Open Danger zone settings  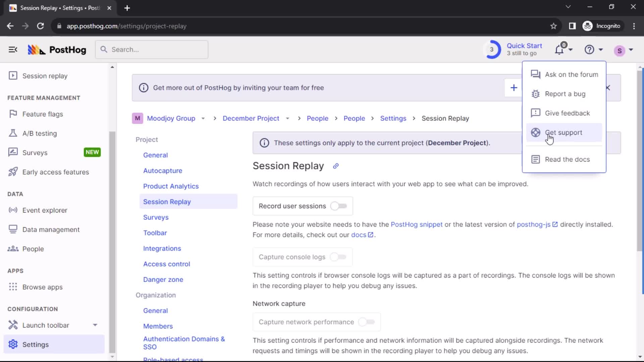point(163,280)
